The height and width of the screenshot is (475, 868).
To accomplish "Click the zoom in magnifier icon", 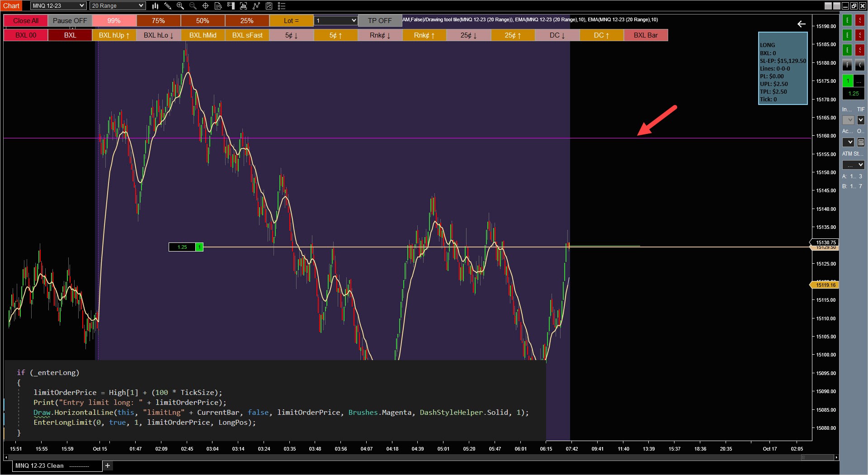I will (x=180, y=6).
